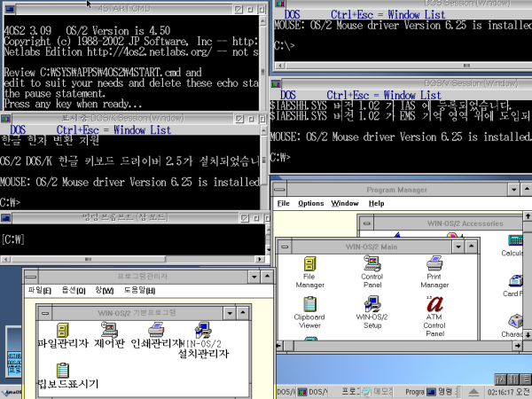Open WIN-OS/2 Main window control menu box
This screenshot has height=399, width=532.
click(284, 245)
